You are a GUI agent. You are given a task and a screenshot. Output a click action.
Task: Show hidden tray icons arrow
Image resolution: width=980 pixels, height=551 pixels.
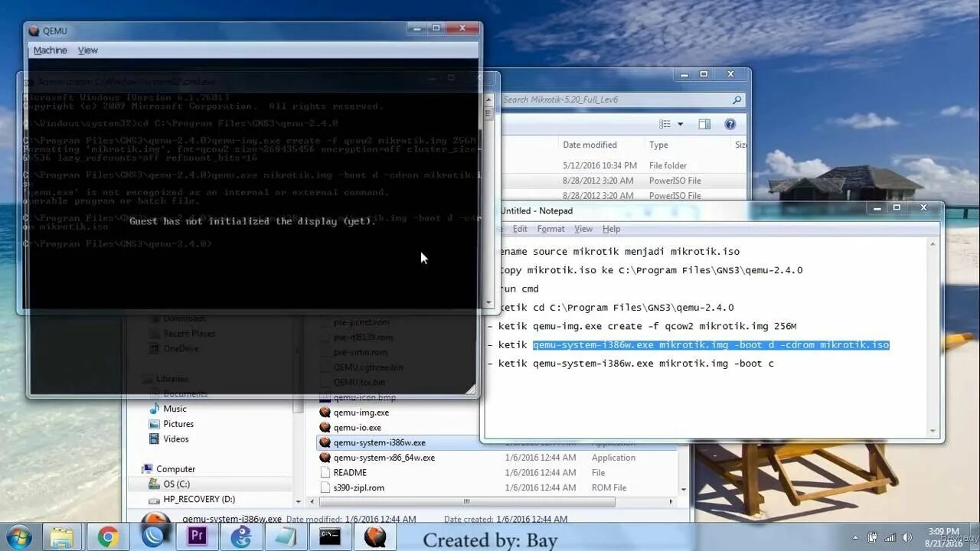[x=856, y=537]
